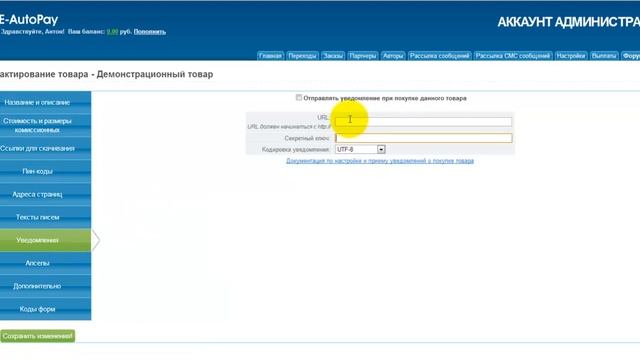Open the Переходы top menu tab

point(302,56)
